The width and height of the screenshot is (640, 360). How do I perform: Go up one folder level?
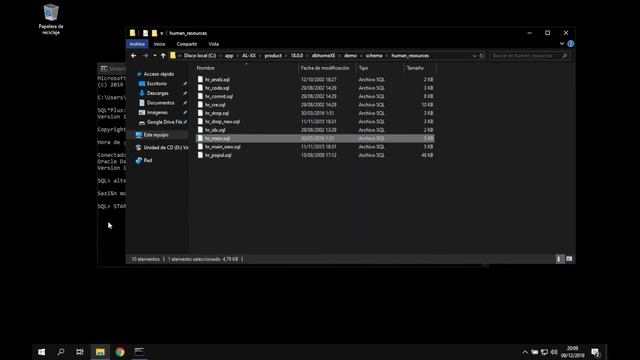click(x=163, y=56)
